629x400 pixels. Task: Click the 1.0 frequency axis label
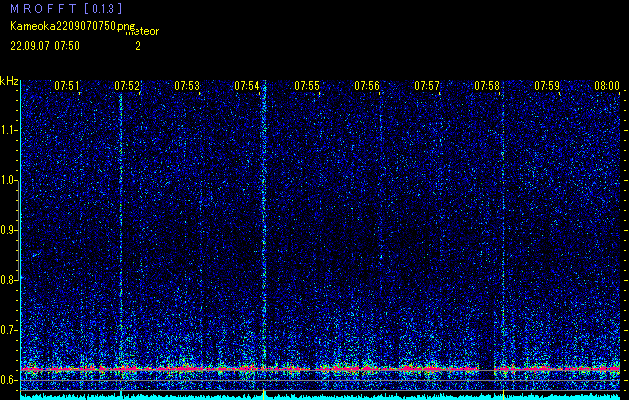pyautogui.click(x=8, y=181)
